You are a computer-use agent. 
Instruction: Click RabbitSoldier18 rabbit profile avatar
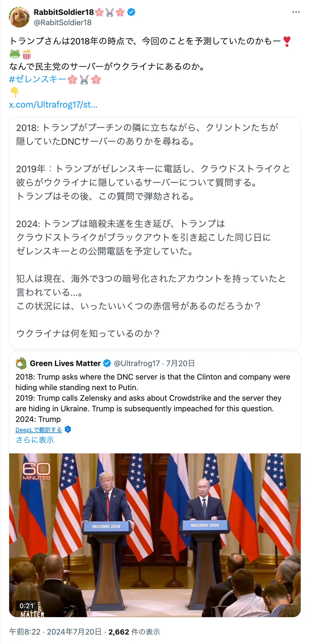[19, 17]
